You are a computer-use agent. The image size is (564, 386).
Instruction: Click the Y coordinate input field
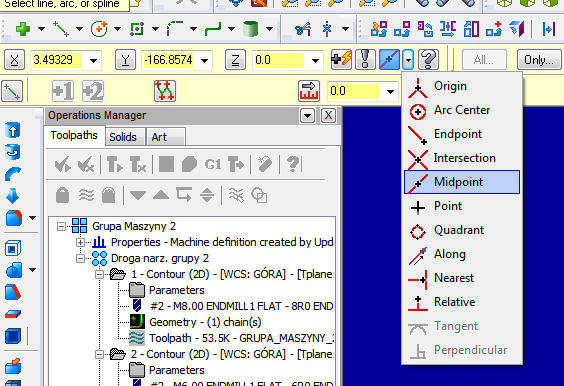(x=169, y=60)
